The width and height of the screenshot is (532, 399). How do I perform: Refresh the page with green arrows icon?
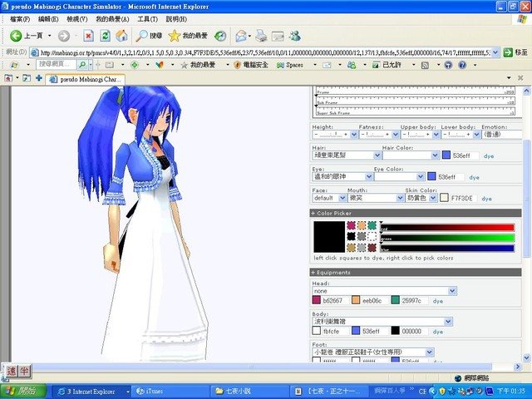pos(106,36)
